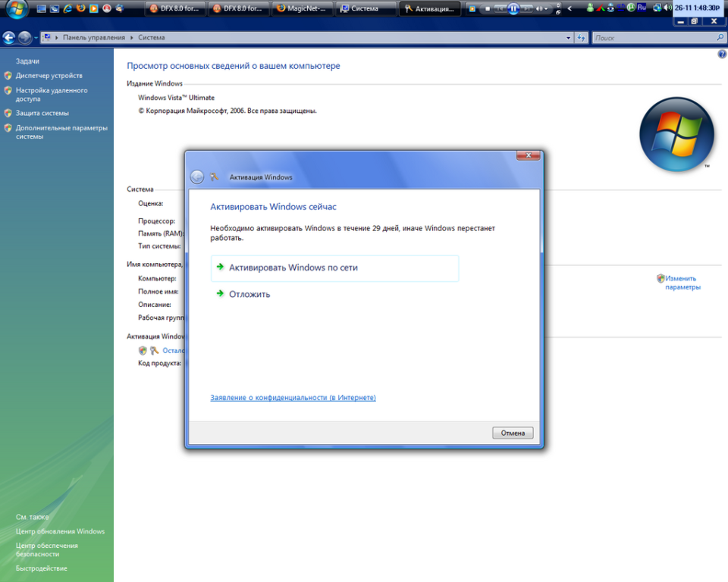Switch to first DFX 8.0 taskbar window
The image size is (728, 582).
tap(174, 8)
